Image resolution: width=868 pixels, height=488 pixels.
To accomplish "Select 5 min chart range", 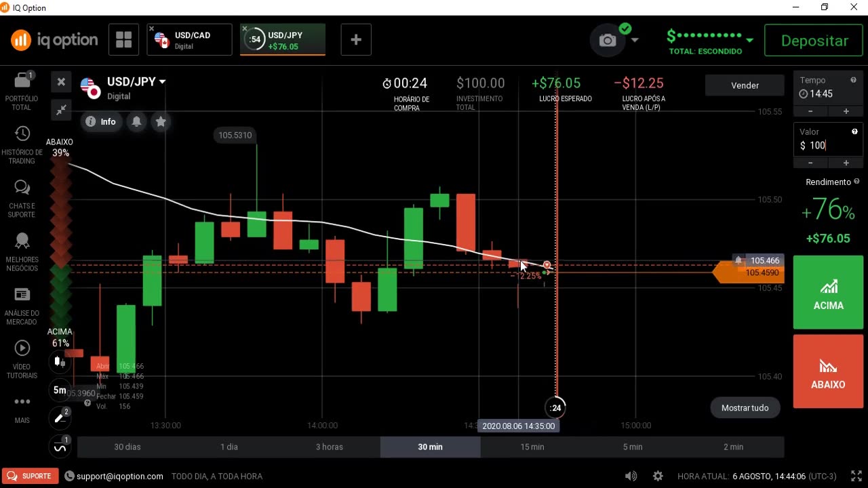I will pos(633,447).
